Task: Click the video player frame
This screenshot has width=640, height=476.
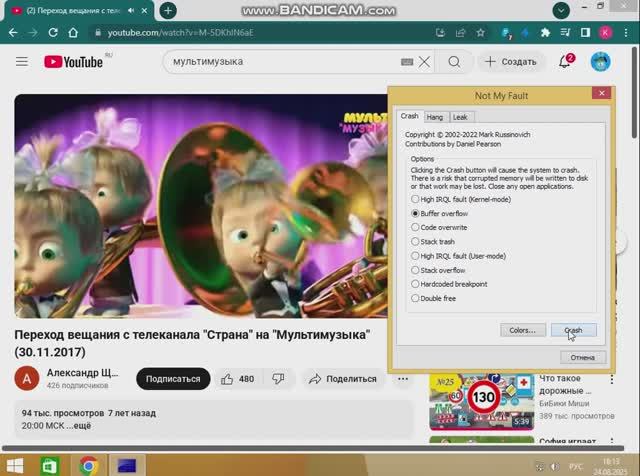Action: point(201,206)
